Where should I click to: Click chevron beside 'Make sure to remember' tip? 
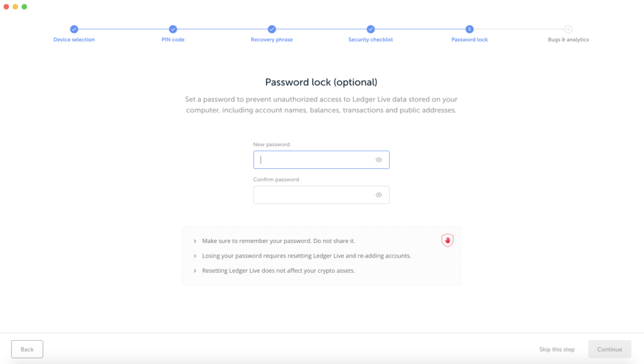[x=195, y=241]
